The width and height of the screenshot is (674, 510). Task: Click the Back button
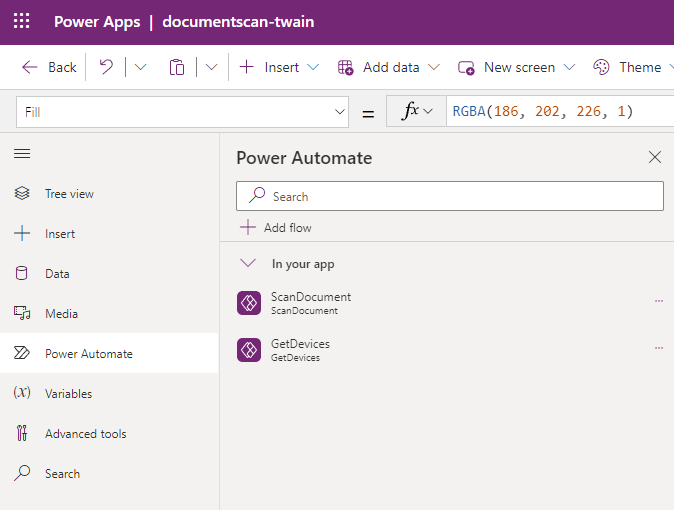(x=50, y=67)
